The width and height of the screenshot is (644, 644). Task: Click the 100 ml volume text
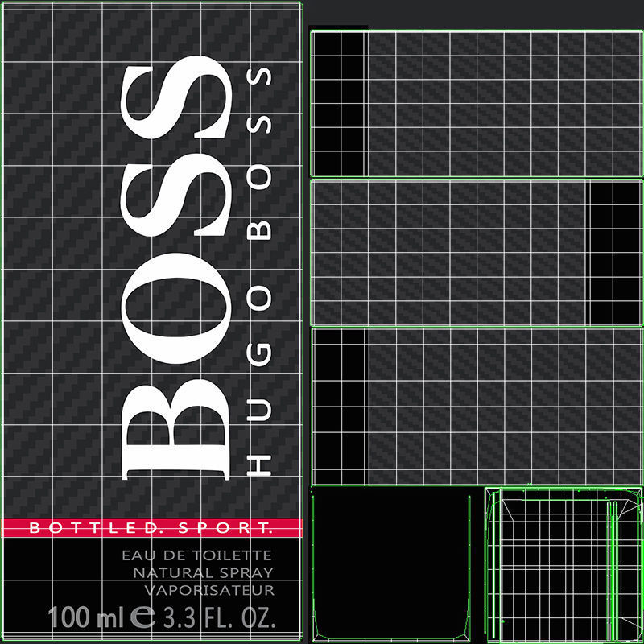pos(86,617)
